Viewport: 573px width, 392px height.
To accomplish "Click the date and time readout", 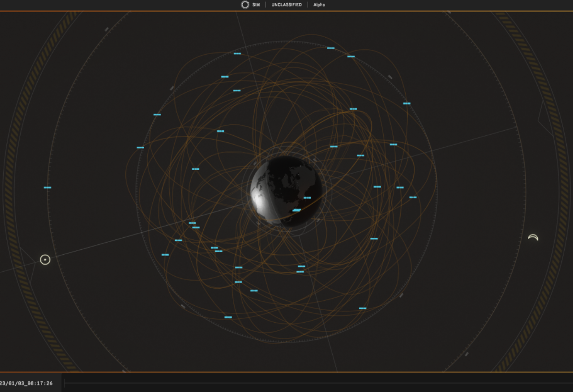I will (x=26, y=383).
